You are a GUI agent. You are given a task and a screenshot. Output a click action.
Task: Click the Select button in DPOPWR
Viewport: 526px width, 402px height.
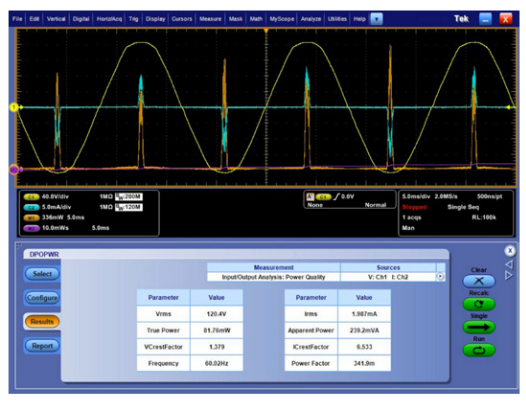pyautogui.click(x=42, y=274)
